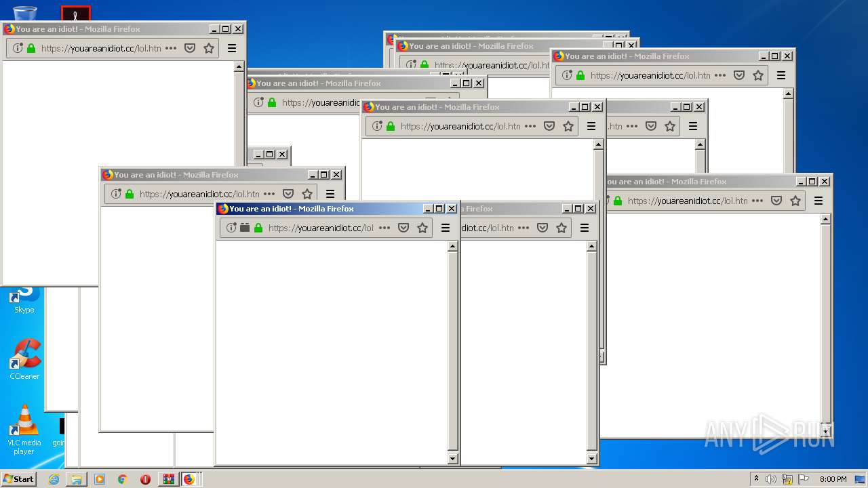Click Pocket in the window left of the active one
Screen dimensions: 868x488
point(288,194)
